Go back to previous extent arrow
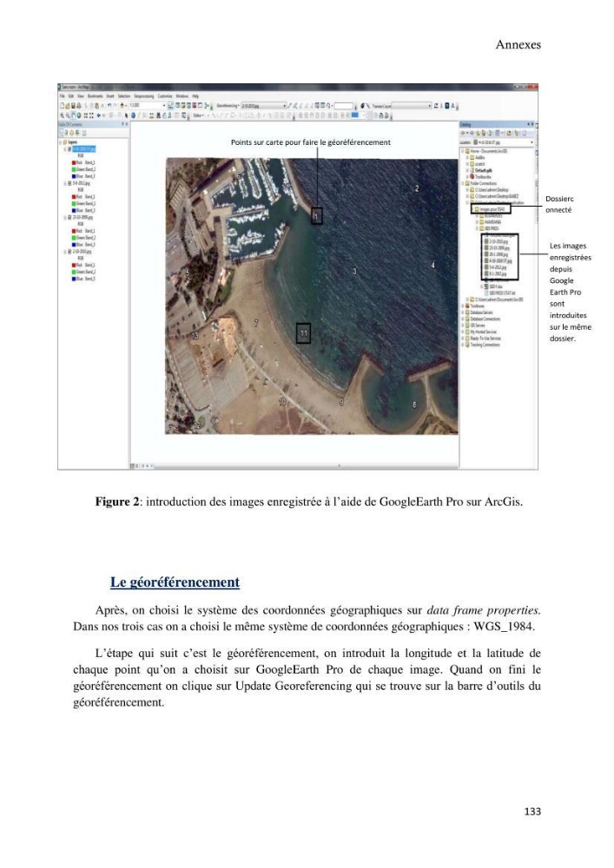Screen dimensions: 614x868 tap(98, 115)
